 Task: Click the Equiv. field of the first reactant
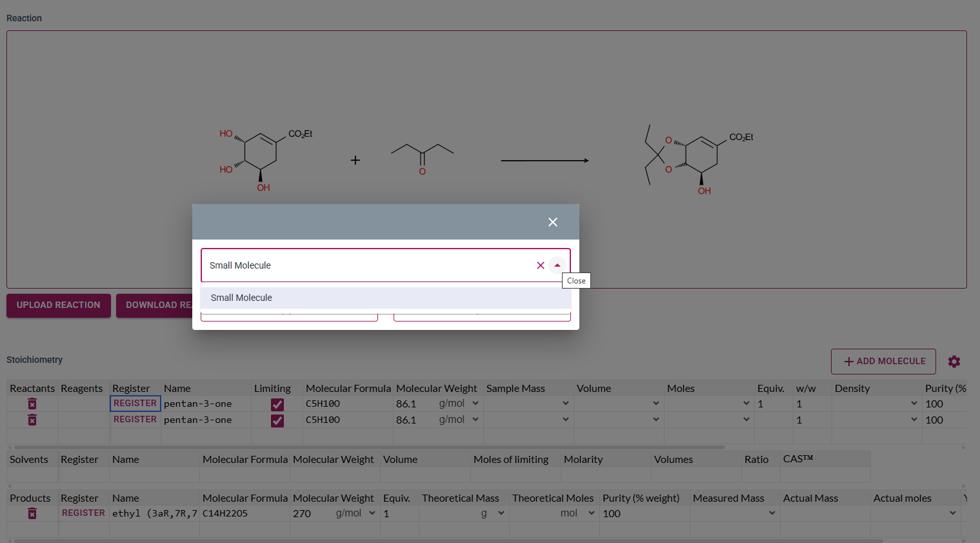(772, 404)
